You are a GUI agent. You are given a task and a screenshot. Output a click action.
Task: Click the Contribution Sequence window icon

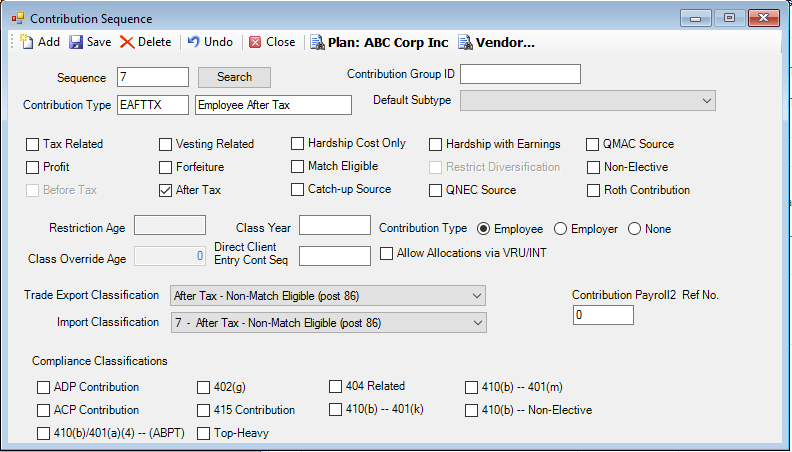point(18,19)
